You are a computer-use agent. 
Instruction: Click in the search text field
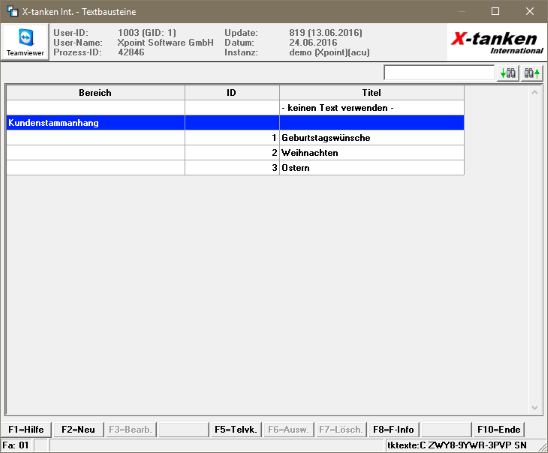[x=439, y=73]
